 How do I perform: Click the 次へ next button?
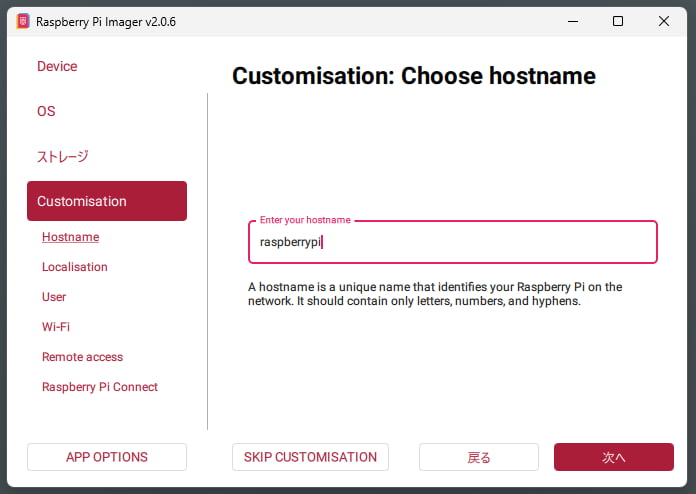(613, 457)
